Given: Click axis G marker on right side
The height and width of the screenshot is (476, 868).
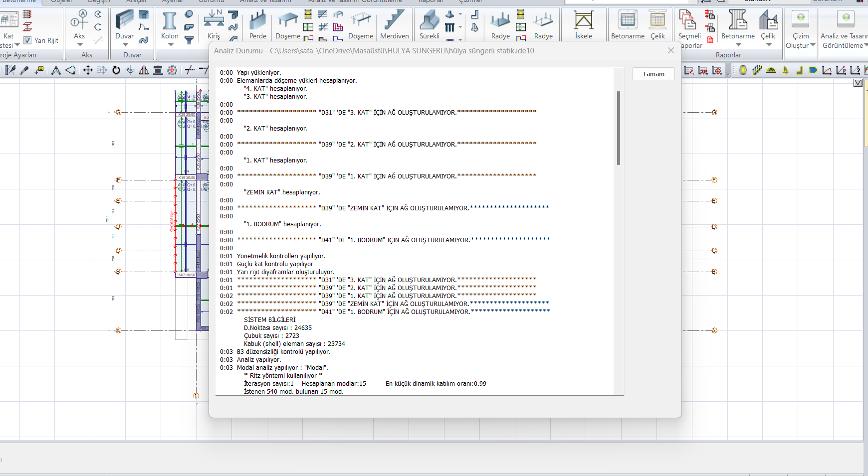Looking at the screenshot, I should click(x=714, y=112).
